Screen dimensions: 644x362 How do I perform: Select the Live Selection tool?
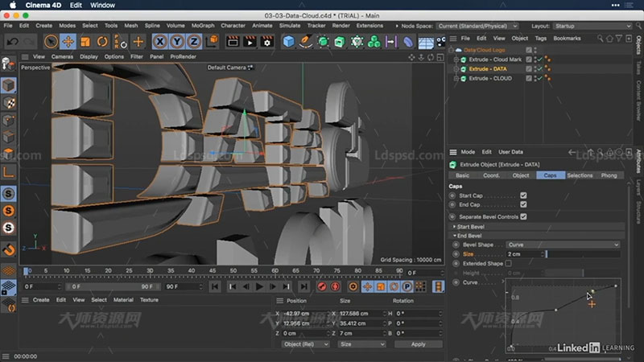[51, 42]
